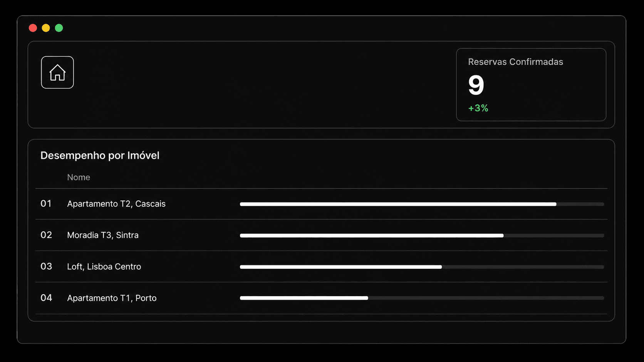Close the window with red button

(x=33, y=28)
